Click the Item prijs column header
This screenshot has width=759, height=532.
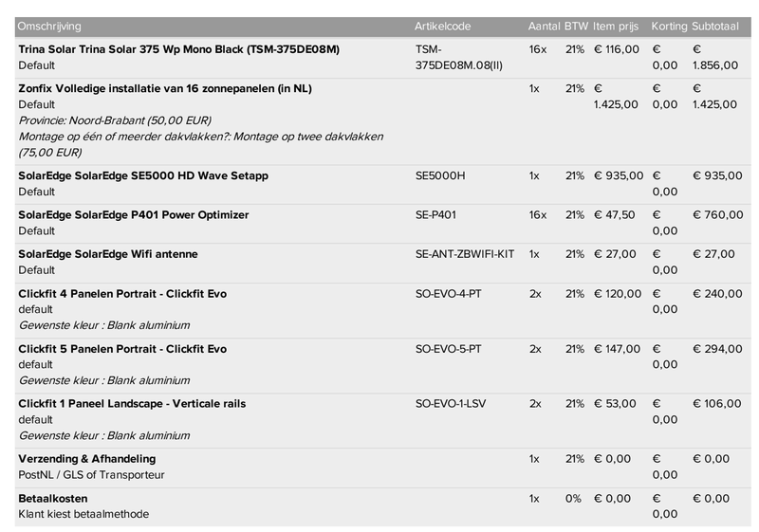point(618,26)
